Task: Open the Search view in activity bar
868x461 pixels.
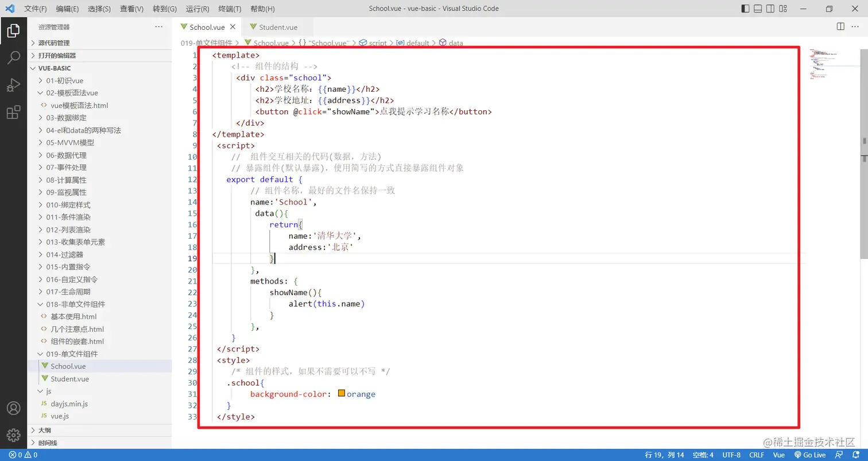Action: click(x=13, y=57)
